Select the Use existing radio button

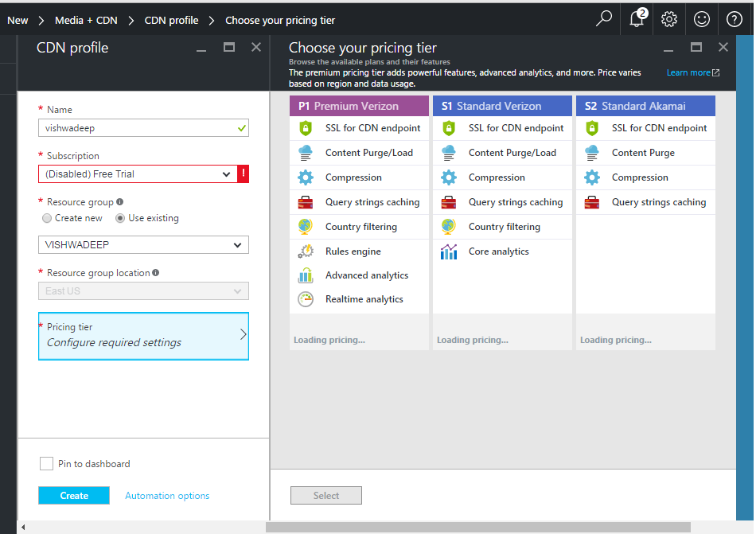click(120, 218)
